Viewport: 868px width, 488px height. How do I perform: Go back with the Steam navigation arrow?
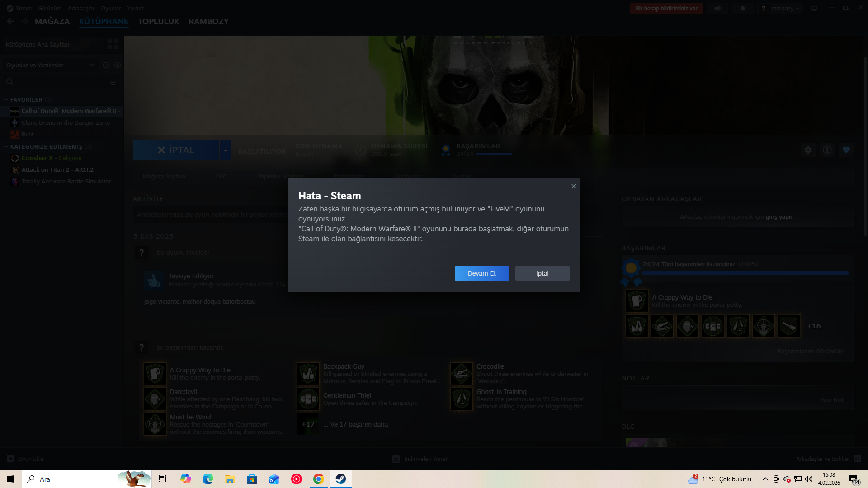click(x=11, y=21)
